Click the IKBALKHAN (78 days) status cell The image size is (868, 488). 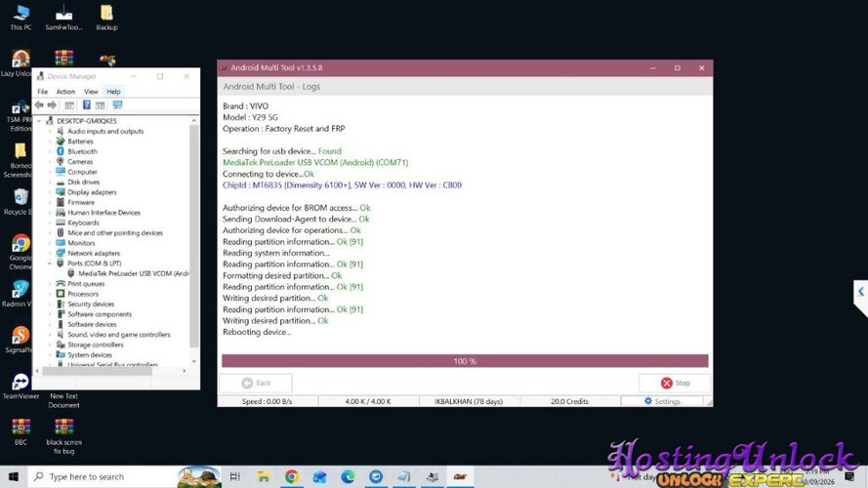(x=469, y=402)
